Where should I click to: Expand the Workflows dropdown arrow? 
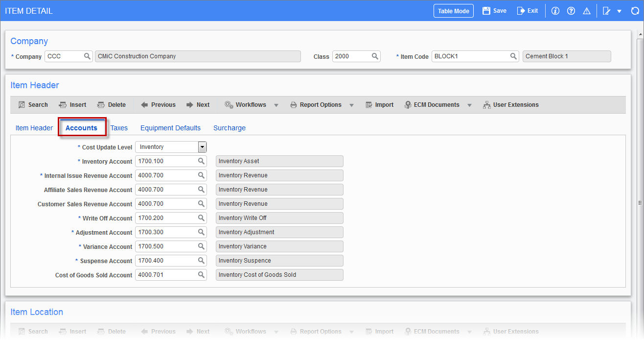(x=276, y=105)
